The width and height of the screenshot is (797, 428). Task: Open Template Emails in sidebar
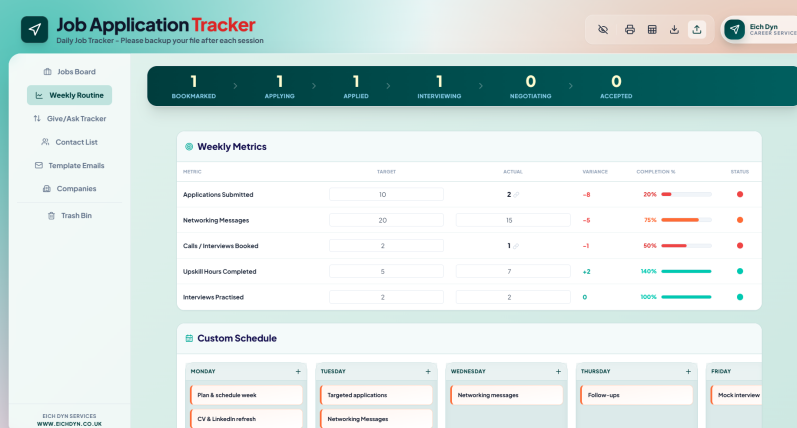pyautogui.click(x=70, y=165)
